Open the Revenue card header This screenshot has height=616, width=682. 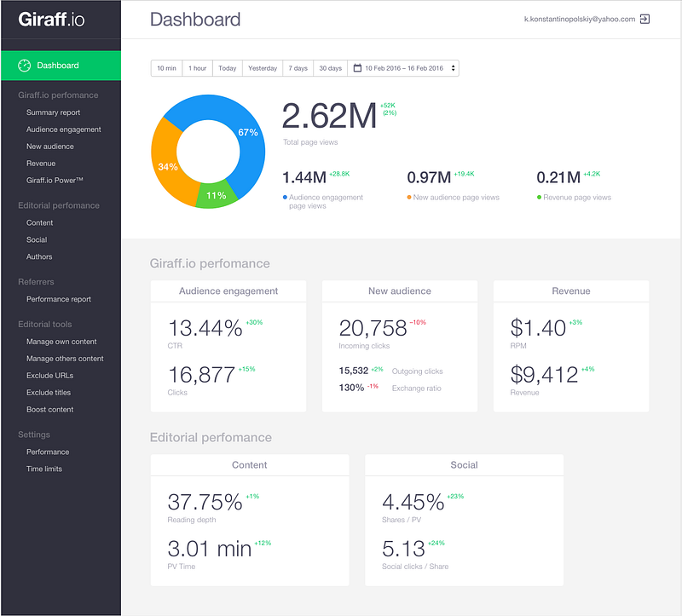click(x=570, y=291)
